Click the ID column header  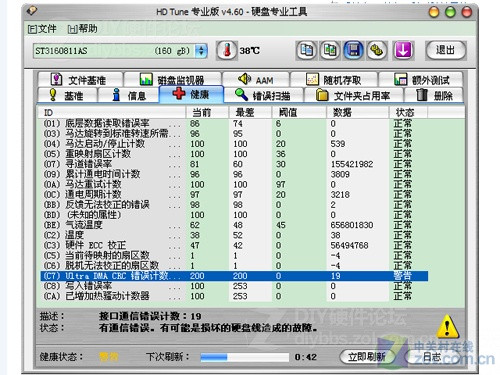point(111,112)
